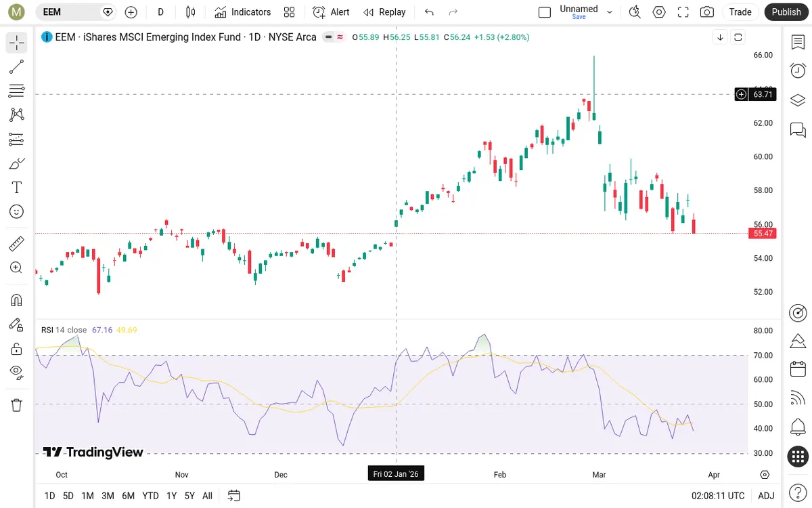Open the Trade panel

(x=740, y=12)
